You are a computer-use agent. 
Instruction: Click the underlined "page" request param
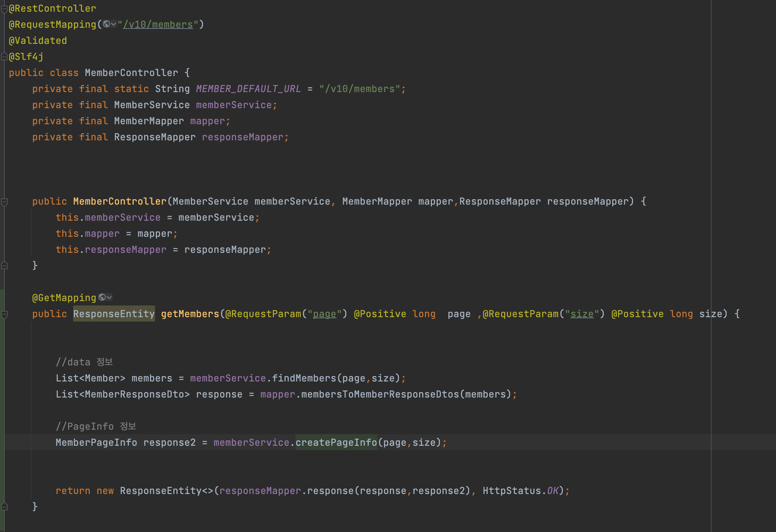coord(324,314)
